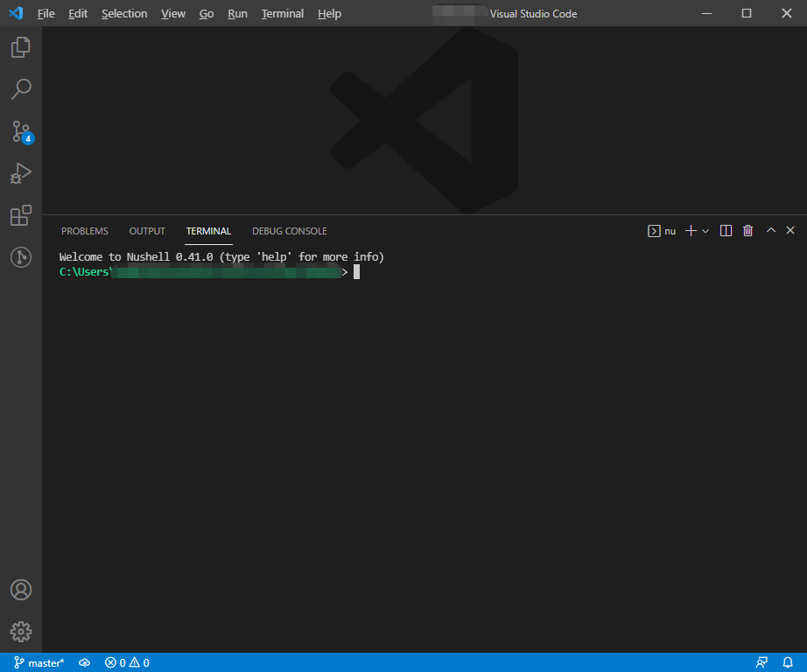807x672 pixels.
Task: Open notifications via the bell icon
Action: (x=787, y=662)
